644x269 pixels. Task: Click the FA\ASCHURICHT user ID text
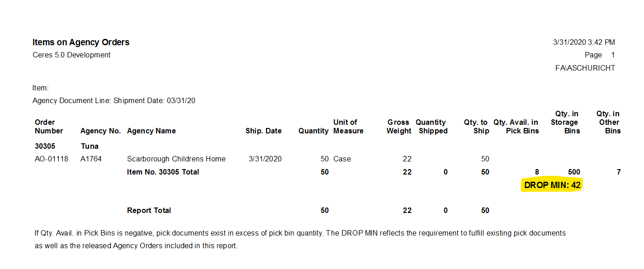(585, 68)
